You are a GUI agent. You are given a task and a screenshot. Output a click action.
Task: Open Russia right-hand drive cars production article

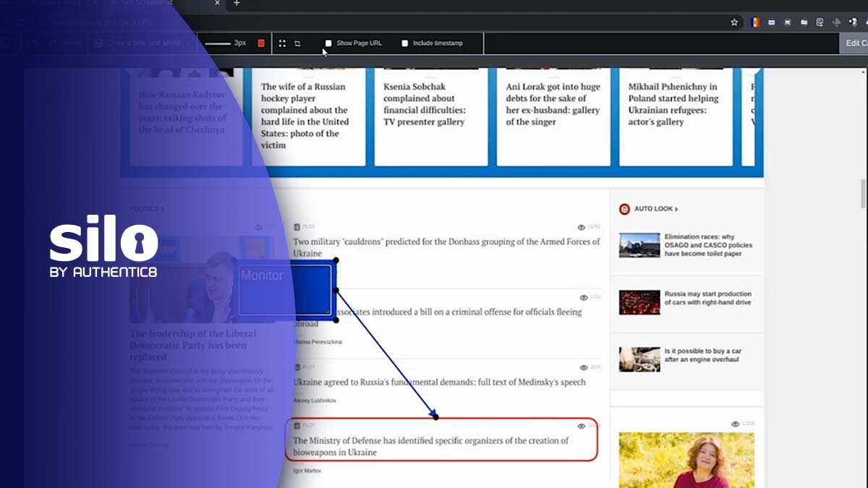point(707,299)
